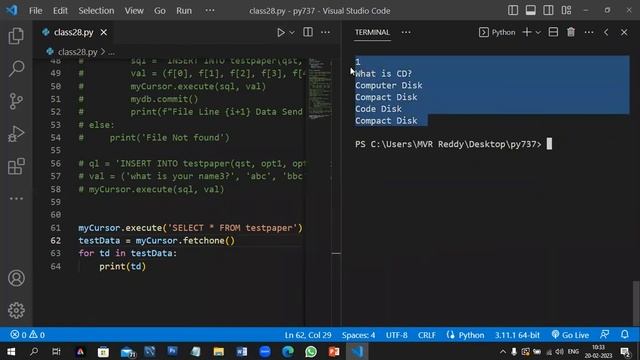Image resolution: width=640 pixels, height=360 pixels.
Task: Open WhatsApp from the taskbar
Action: (x=311, y=351)
